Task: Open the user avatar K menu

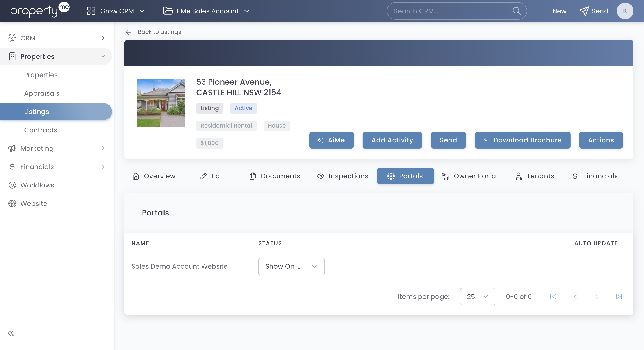Action: (x=625, y=11)
